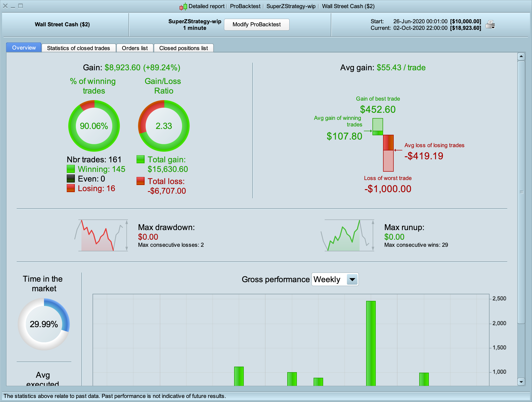Click the winning trades percentage donut chart
This screenshot has height=402, width=532.
(94, 126)
